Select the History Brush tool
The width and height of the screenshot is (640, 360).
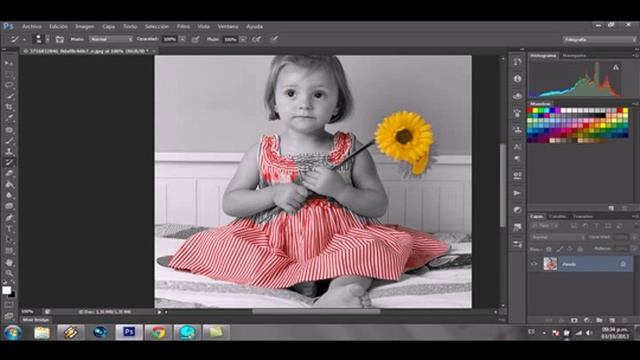[9, 162]
